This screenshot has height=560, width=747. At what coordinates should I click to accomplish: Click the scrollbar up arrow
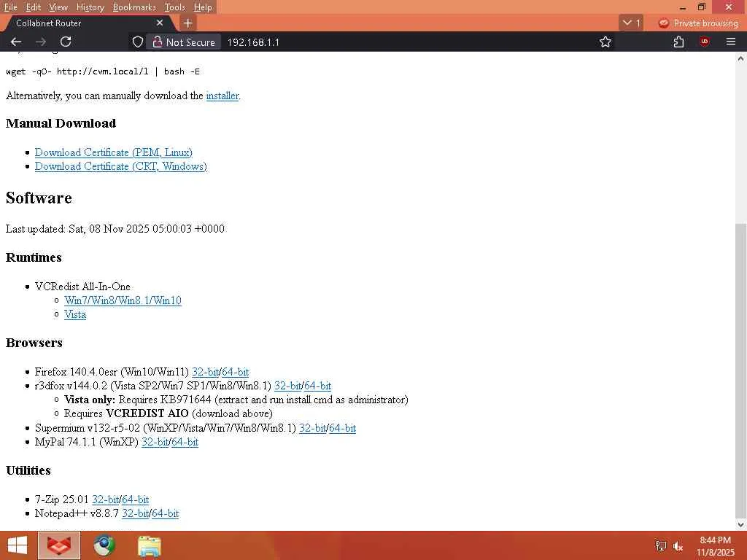click(741, 58)
